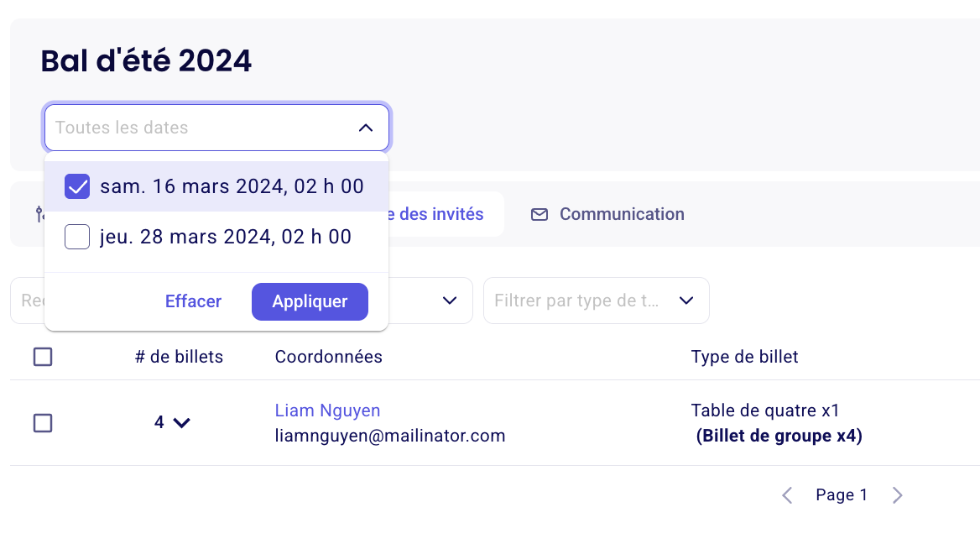Click the partially hidden icon left of tabs

click(x=39, y=214)
